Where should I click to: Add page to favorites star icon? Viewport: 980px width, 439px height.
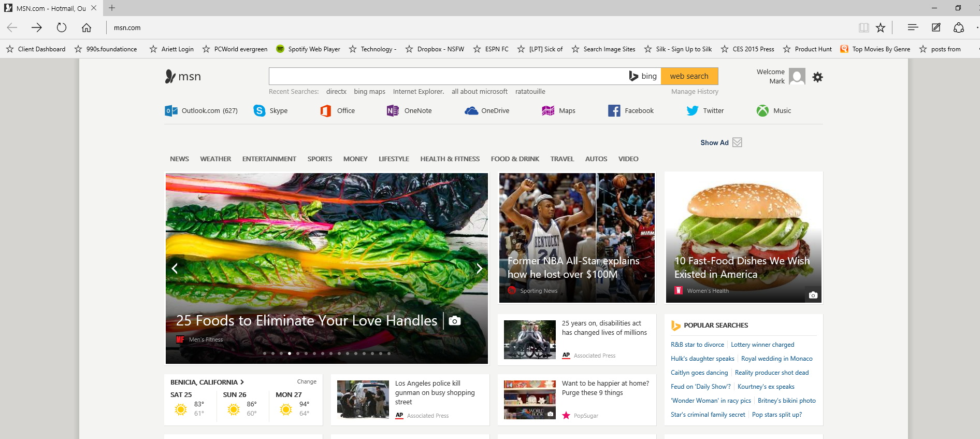(x=881, y=27)
